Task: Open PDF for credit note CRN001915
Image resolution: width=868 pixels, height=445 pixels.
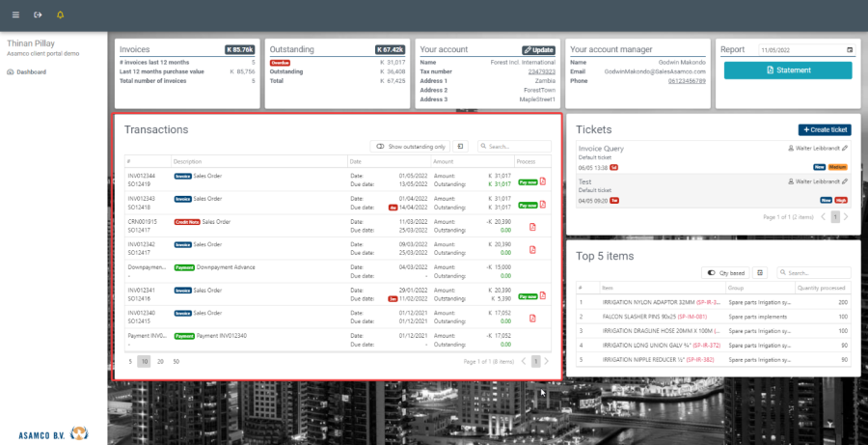Action: click(x=533, y=226)
